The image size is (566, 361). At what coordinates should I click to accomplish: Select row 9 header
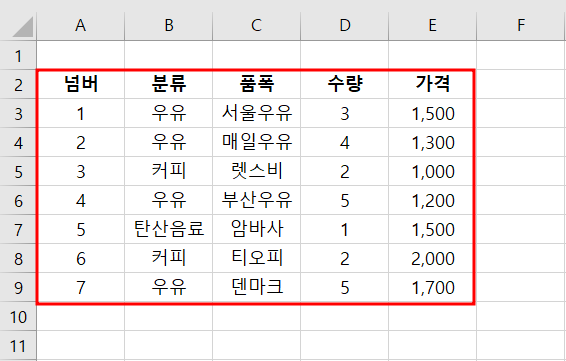point(18,288)
